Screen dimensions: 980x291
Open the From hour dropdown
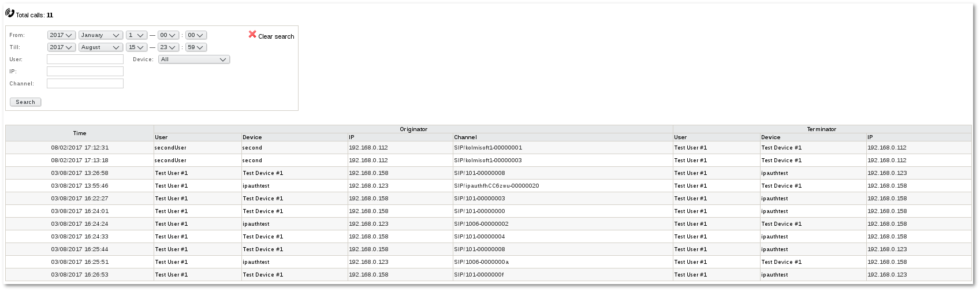click(x=167, y=35)
